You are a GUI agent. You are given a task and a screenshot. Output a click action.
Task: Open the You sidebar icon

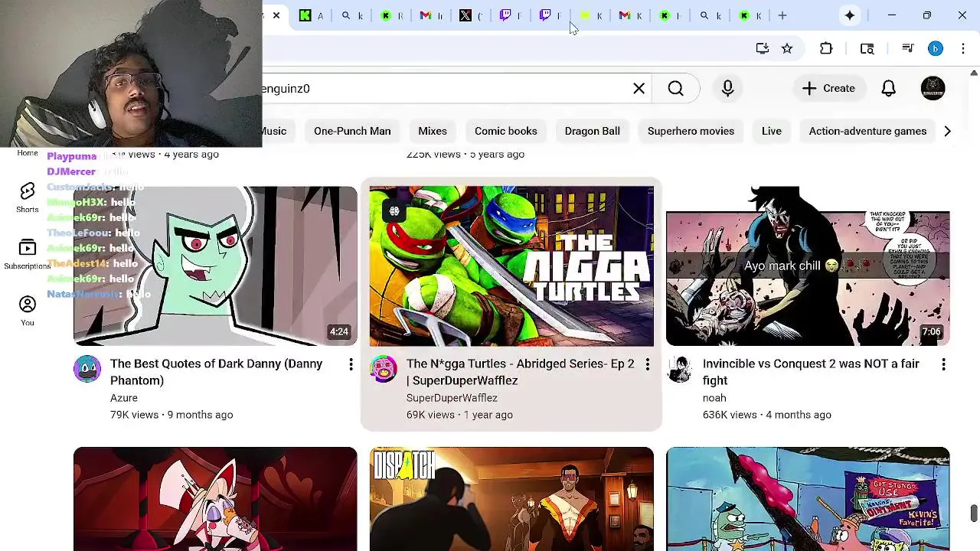pos(28,311)
